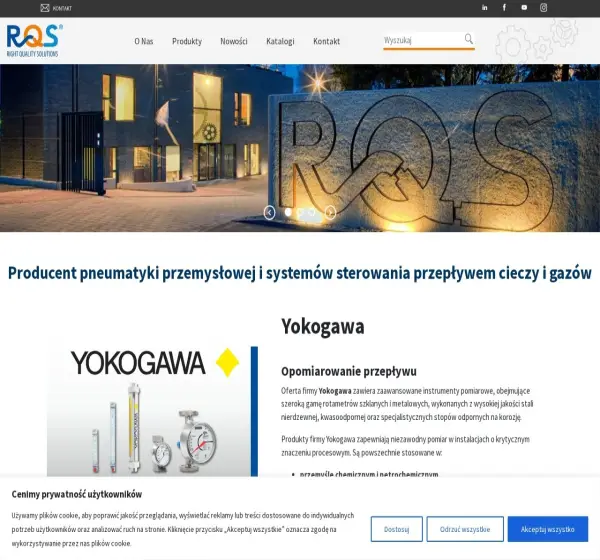Go to next slide with right arrow
The height and width of the screenshot is (560, 600).
[330, 212]
